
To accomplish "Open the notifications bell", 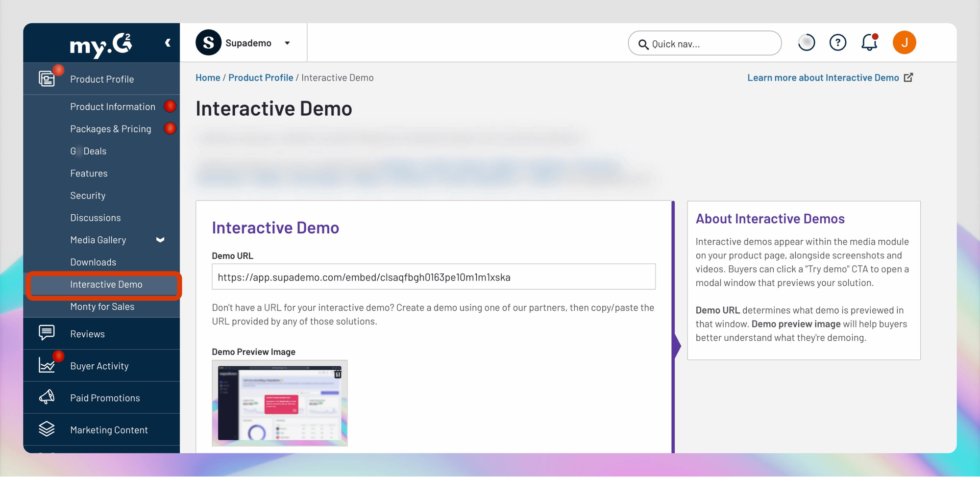I will (x=869, y=42).
